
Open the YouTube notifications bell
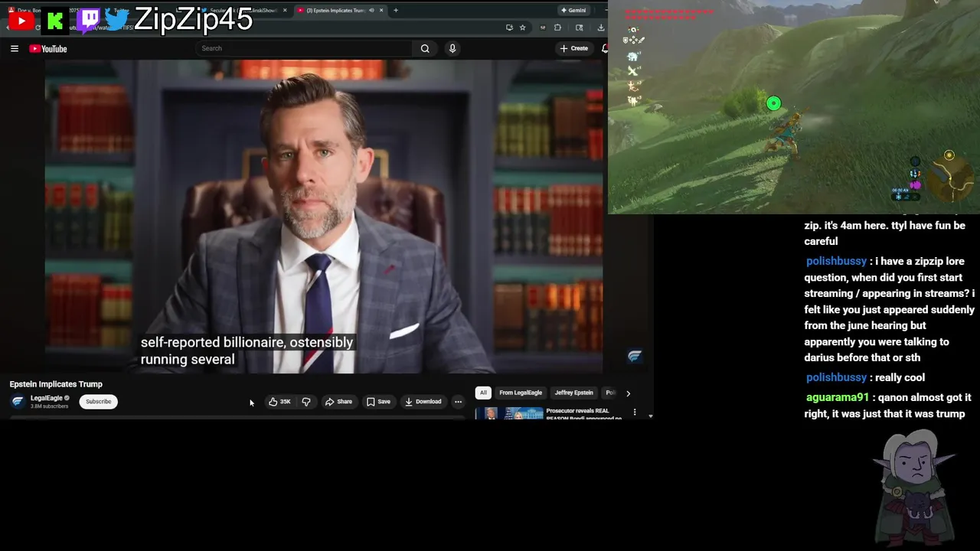pyautogui.click(x=605, y=48)
